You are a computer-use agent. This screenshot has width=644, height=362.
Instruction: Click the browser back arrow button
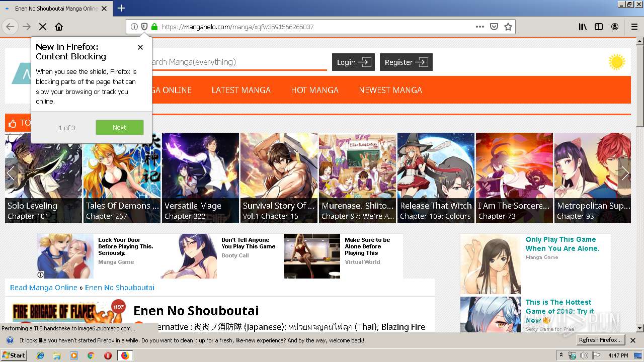click(x=10, y=27)
